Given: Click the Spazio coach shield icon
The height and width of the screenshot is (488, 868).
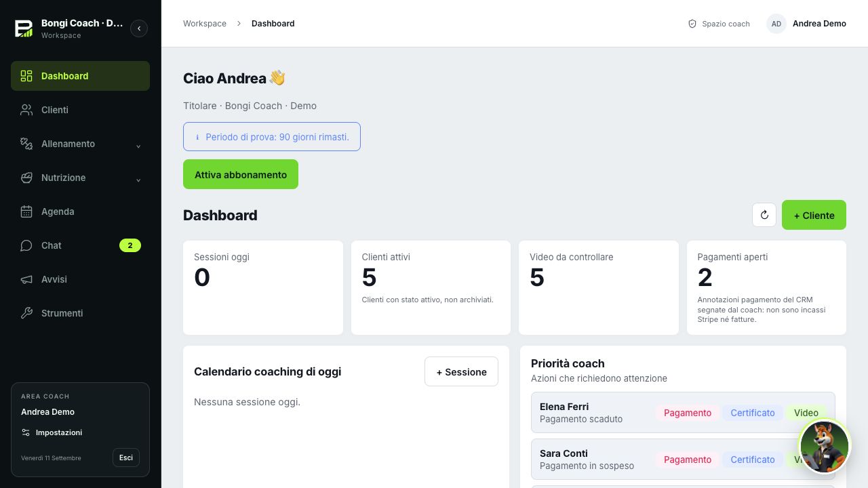Looking at the screenshot, I should 692,24.
